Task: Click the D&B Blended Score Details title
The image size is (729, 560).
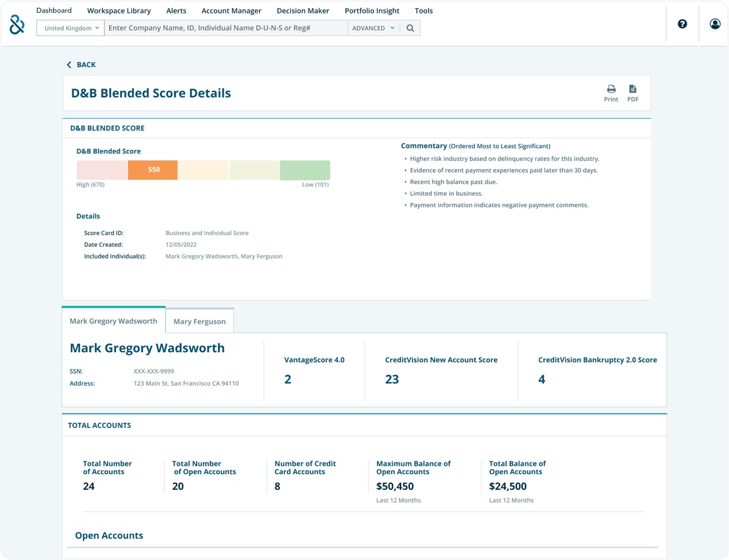Action: pyautogui.click(x=151, y=93)
